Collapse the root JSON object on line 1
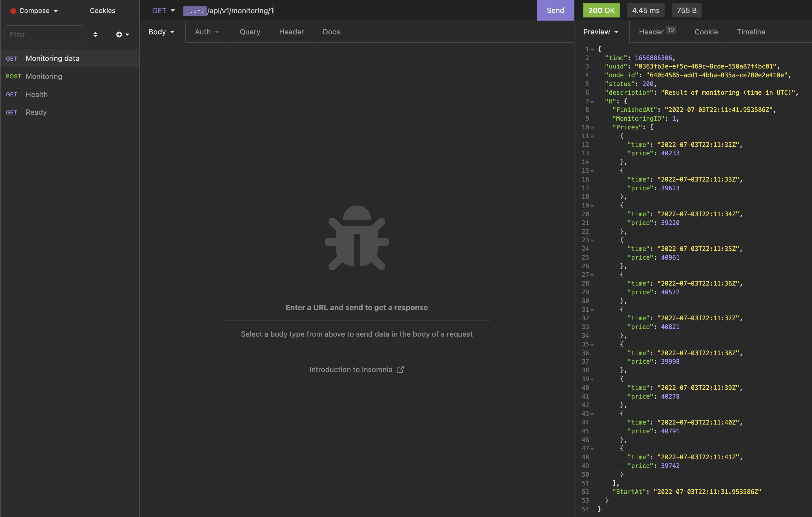Viewport: 812px width, 517px height. click(x=592, y=50)
